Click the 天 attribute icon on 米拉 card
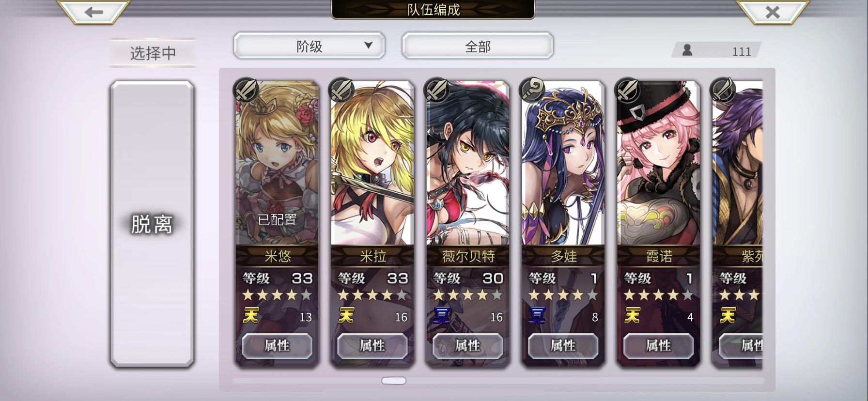The height and width of the screenshot is (401, 868). [346, 316]
